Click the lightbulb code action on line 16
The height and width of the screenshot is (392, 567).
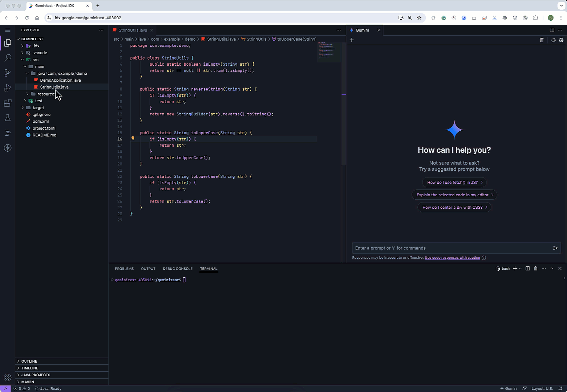[x=133, y=138]
